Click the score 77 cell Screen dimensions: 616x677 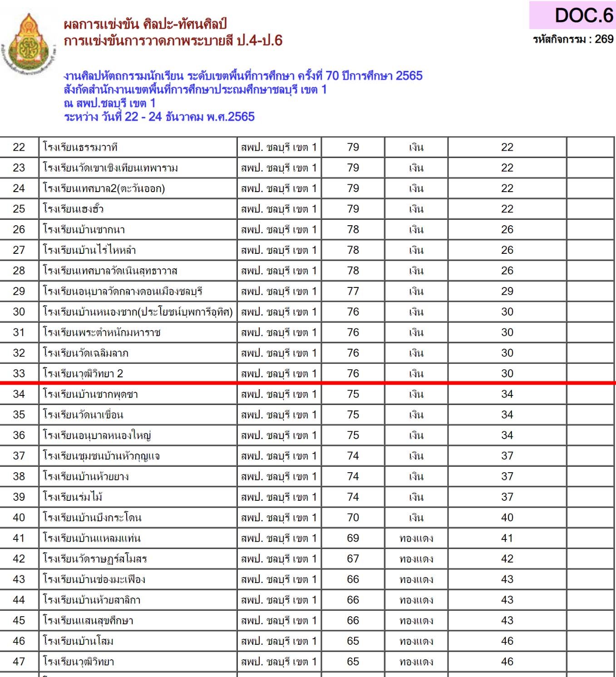pyautogui.click(x=353, y=291)
